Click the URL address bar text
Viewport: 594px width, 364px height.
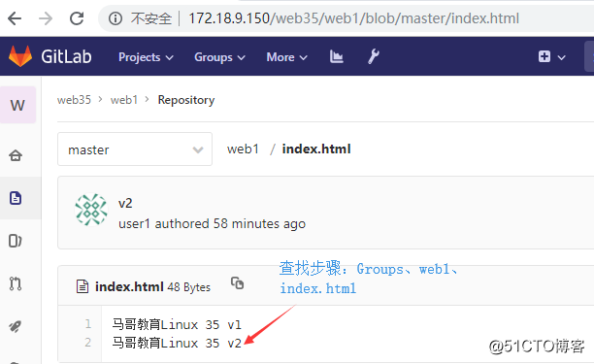(x=354, y=18)
